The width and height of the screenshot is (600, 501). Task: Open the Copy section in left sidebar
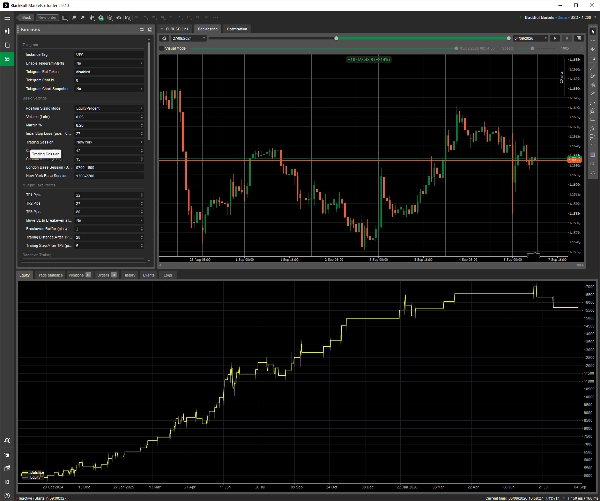(7, 45)
